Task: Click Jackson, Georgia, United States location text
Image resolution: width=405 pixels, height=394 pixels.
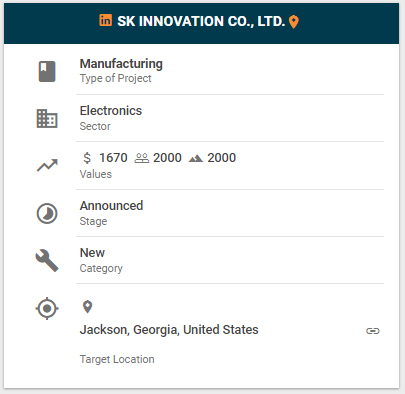Action: pos(169,330)
